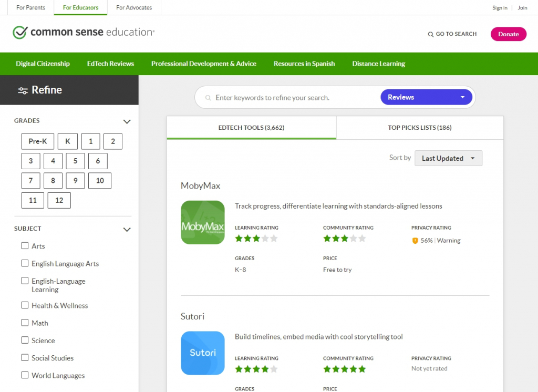The height and width of the screenshot is (392, 538).
Task: Collapse the Grades filter section
Action: click(x=127, y=121)
